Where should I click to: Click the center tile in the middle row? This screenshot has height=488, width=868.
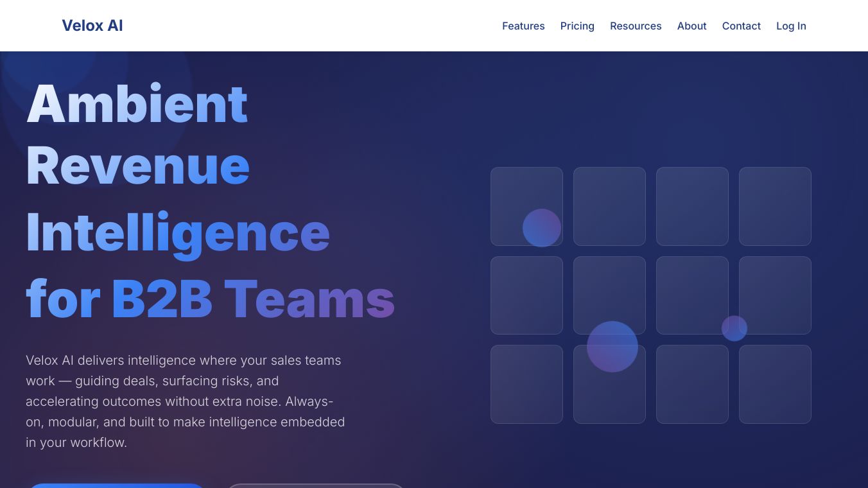coord(609,295)
